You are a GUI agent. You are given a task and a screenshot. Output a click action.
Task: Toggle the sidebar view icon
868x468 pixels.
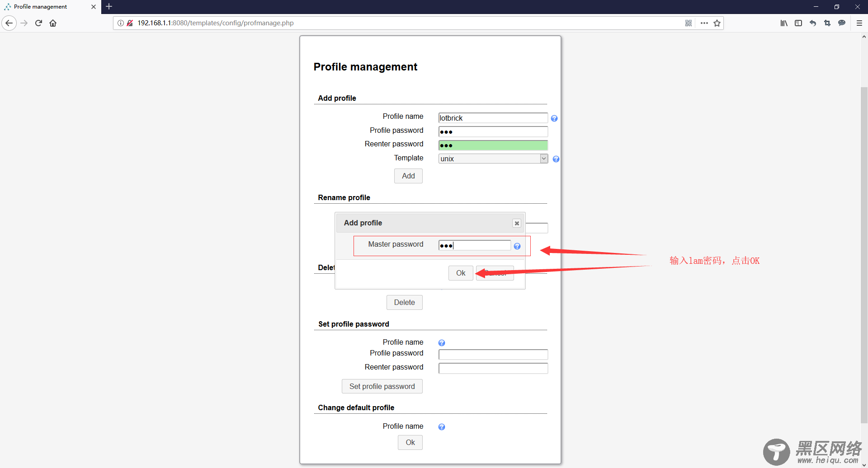tap(798, 23)
